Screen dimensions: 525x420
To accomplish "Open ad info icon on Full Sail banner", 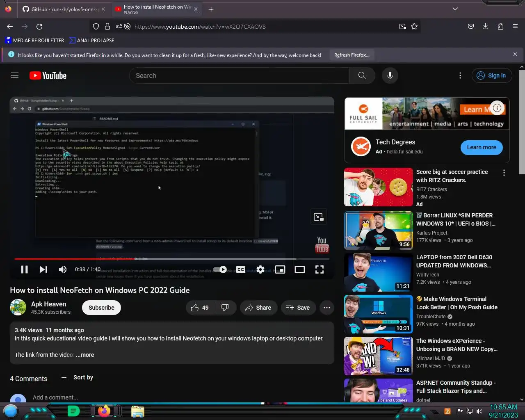I will point(497,108).
